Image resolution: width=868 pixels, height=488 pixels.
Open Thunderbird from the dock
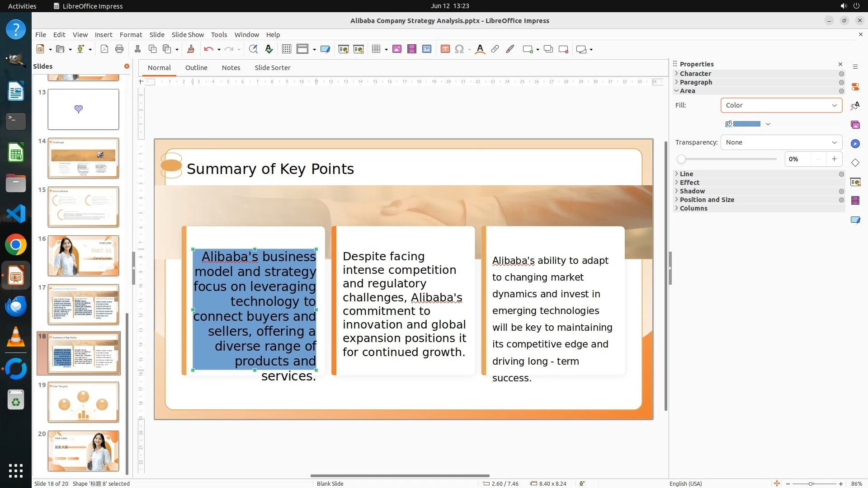pyautogui.click(x=16, y=307)
